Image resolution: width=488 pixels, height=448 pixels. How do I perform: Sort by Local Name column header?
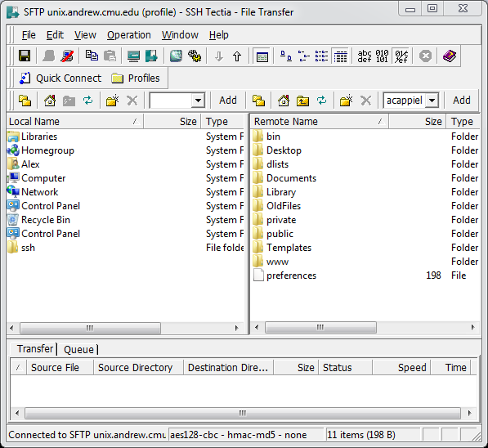tap(74, 122)
